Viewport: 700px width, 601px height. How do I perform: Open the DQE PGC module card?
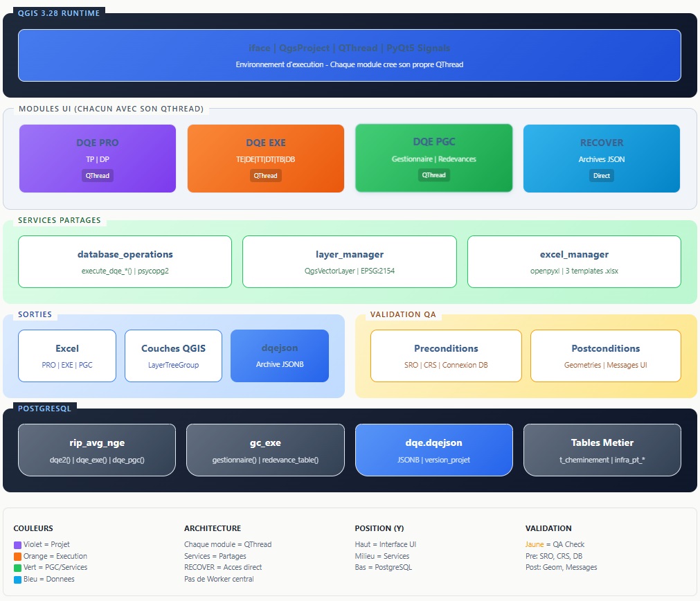click(433, 157)
